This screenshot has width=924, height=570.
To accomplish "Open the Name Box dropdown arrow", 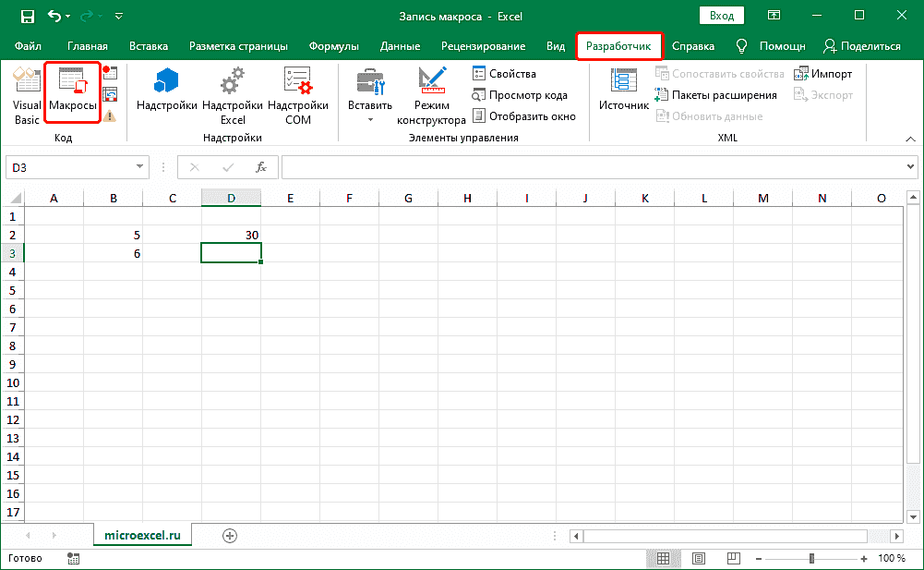I will 140,167.
